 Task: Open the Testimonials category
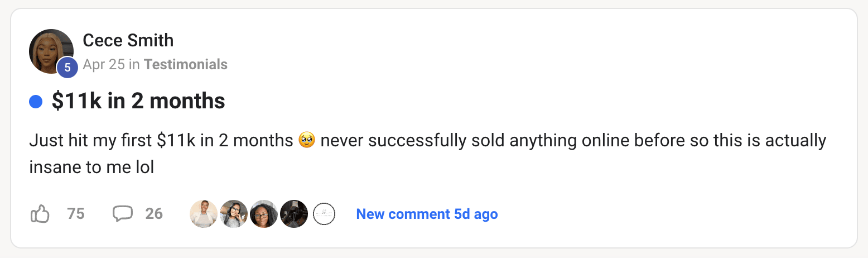pyautogui.click(x=186, y=65)
